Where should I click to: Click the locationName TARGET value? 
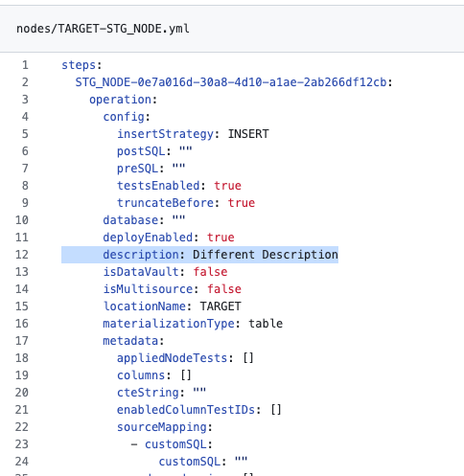click(x=220, y=306)
